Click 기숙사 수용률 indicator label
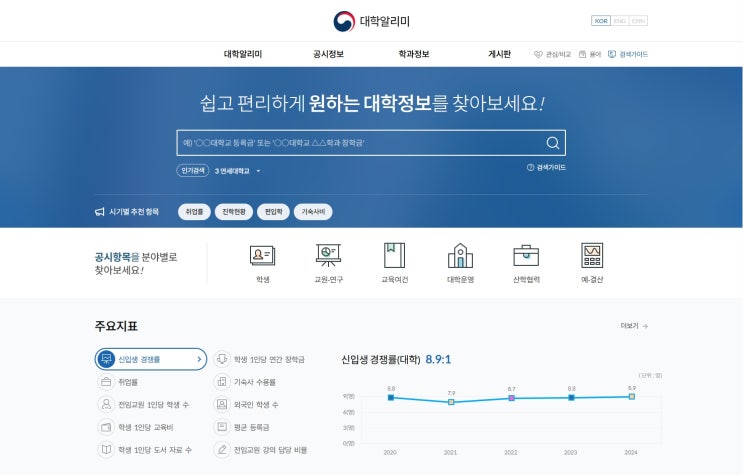Image resolution: width=743 pixels, height=475 pixels. (254, 382)
